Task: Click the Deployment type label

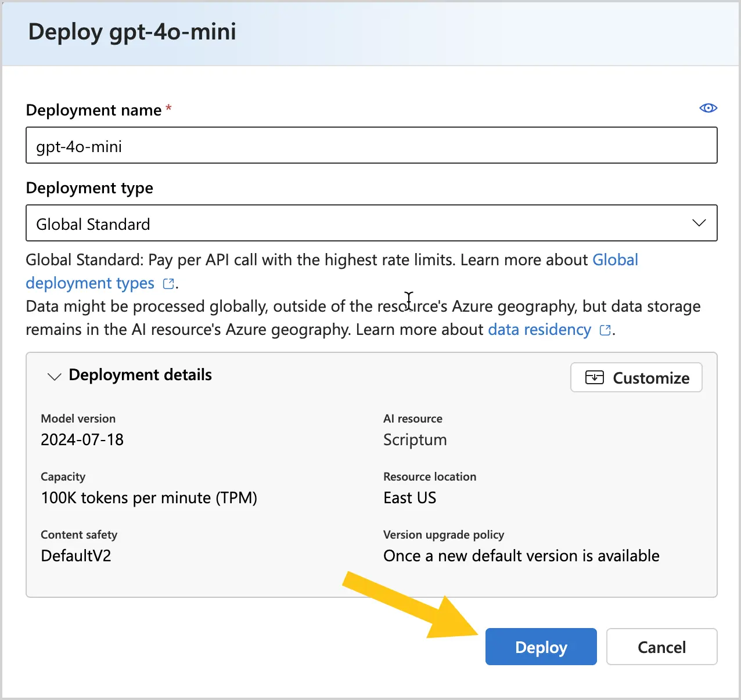Action: pos(89,188)
